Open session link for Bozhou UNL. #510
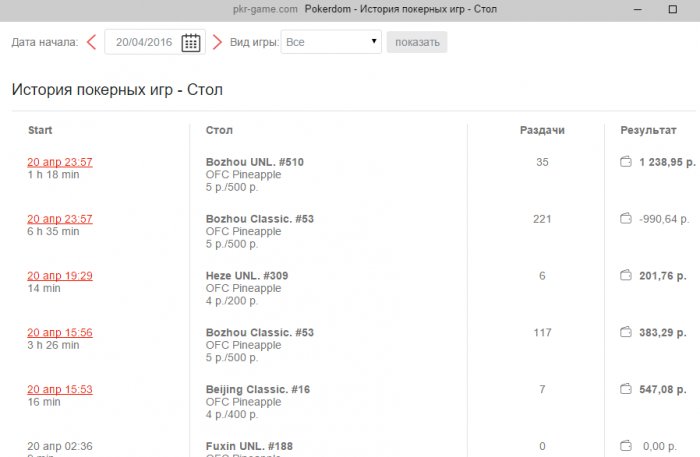The image size is (700, 457). pyautogui.click(x=60, y=162)
